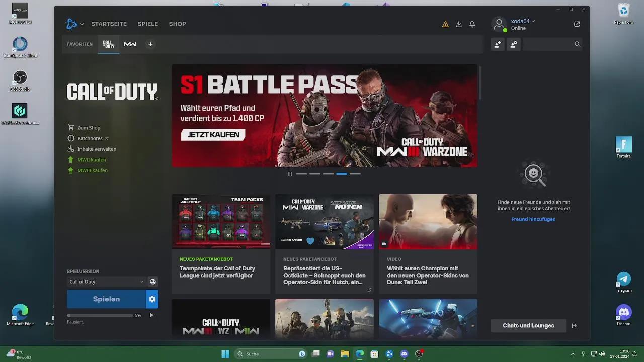Select the Call of Duty favorites tab
Screen dimensions: 644x362
109,44
